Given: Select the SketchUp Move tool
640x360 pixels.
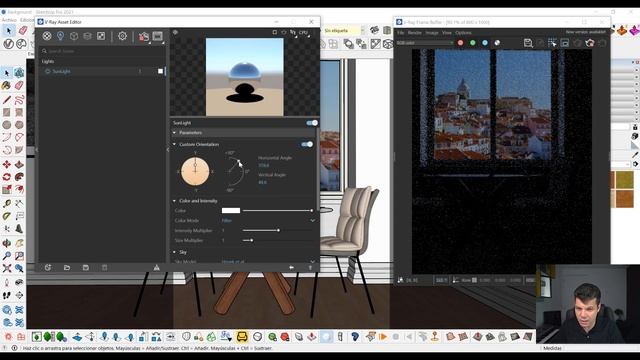Looking at the screenshot, I should [7, 164].
